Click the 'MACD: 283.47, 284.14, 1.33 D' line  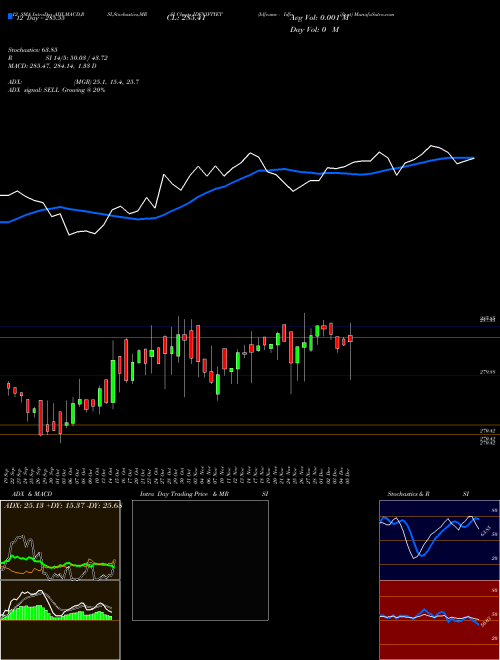[x=52, y=66]
